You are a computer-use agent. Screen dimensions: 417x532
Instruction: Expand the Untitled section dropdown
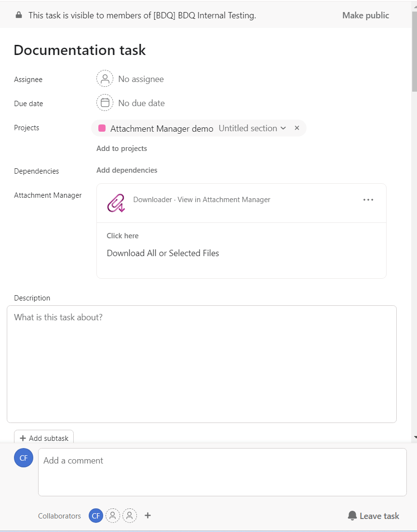tap(283, 128)
